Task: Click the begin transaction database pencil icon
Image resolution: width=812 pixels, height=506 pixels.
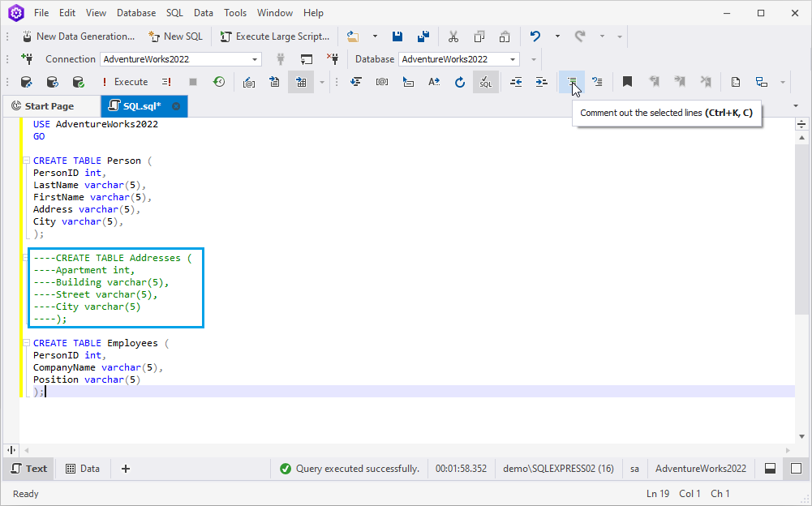Action: pos(27,82)
